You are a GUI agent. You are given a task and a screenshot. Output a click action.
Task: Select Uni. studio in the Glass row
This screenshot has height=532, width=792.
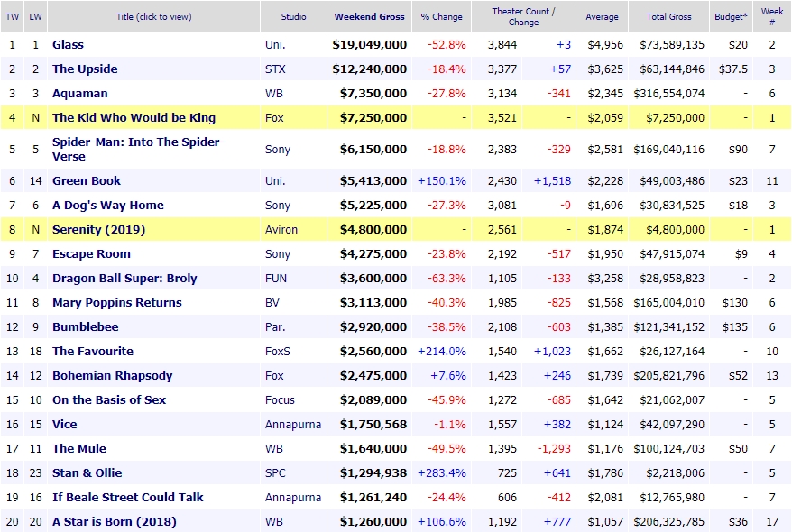click(275, 44)
